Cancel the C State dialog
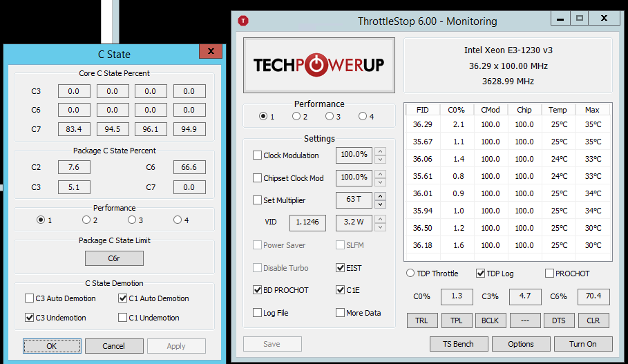The width and height of the screenshot is (628, 364). [114, 346]
